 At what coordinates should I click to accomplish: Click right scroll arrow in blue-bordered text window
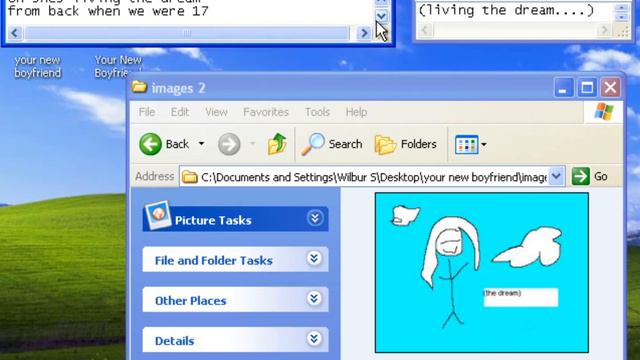click(363, 33)
